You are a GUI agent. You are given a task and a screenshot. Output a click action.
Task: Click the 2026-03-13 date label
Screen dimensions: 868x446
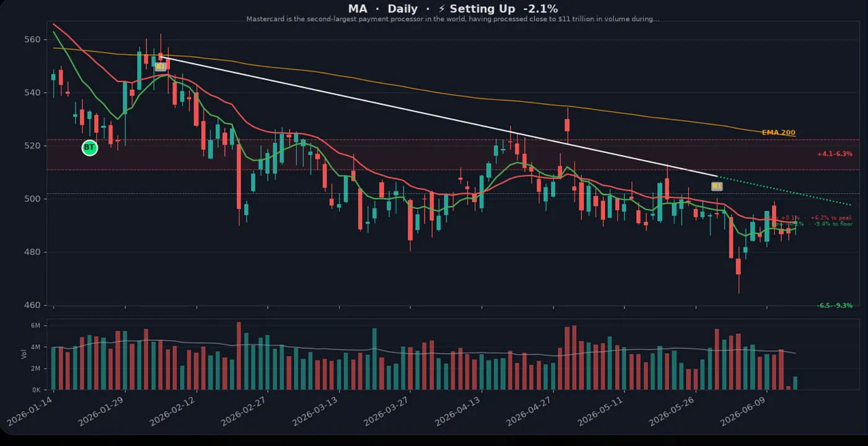[316, 412]
